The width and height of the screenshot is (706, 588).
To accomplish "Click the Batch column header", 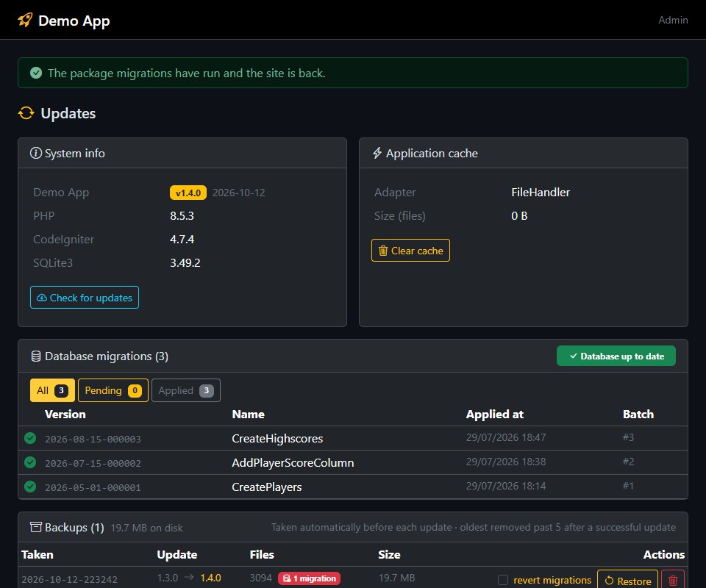I will [x=638, y=414].
